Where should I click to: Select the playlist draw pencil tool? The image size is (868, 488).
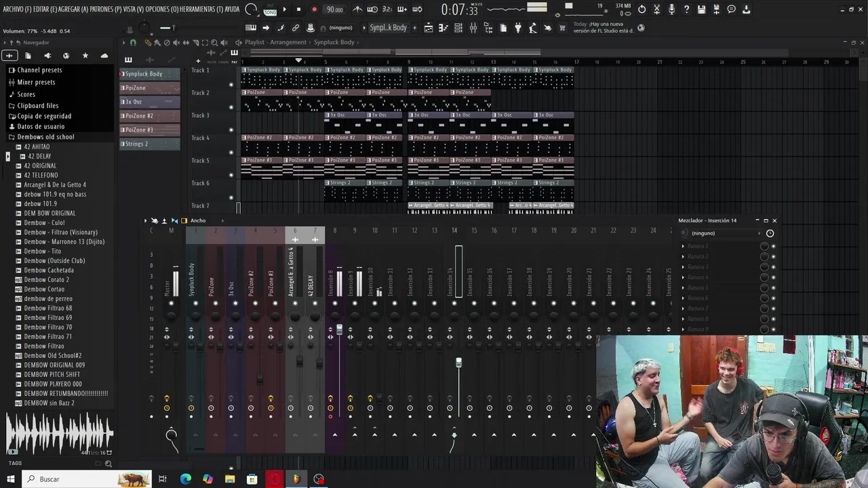coord(149,43)
